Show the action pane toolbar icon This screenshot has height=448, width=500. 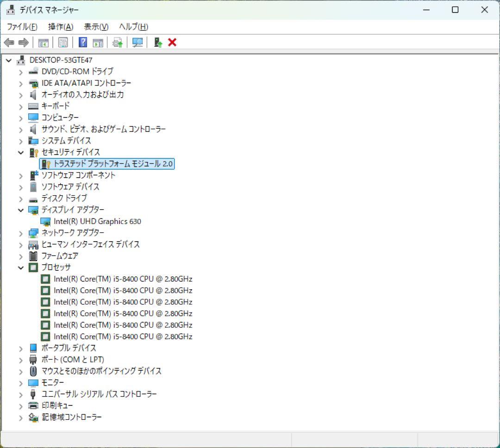[x=97, y=42]
